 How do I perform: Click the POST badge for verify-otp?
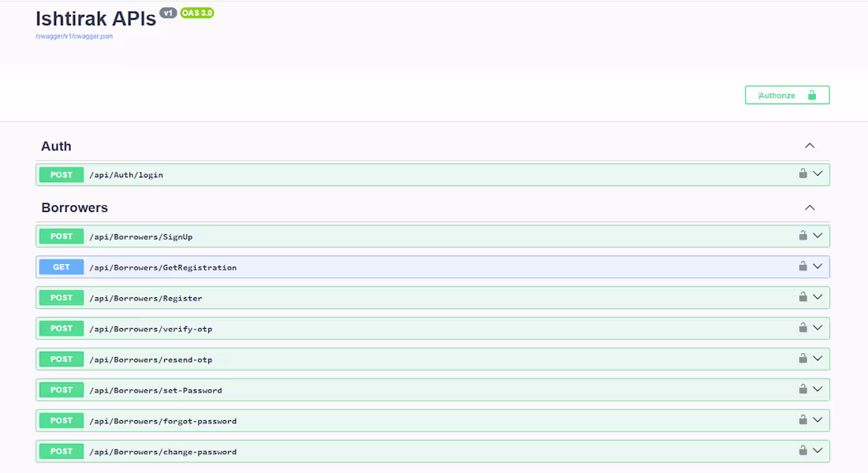(62, 329)
